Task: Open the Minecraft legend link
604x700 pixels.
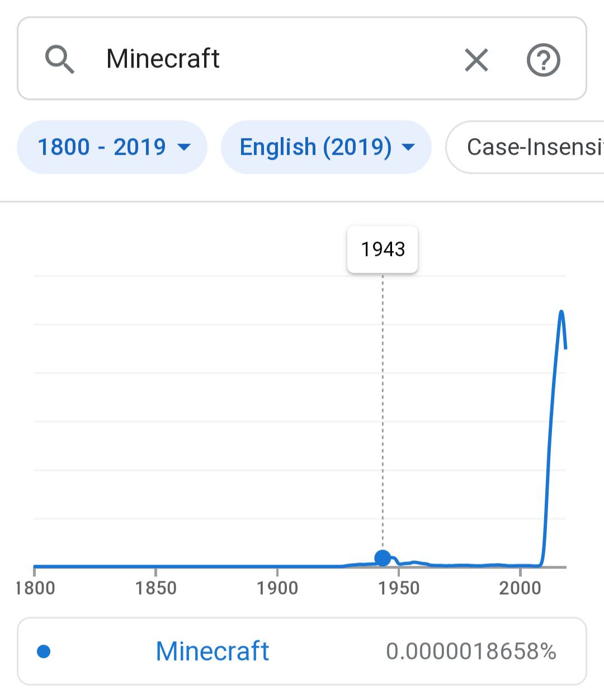Action: [x=213, y=651]
